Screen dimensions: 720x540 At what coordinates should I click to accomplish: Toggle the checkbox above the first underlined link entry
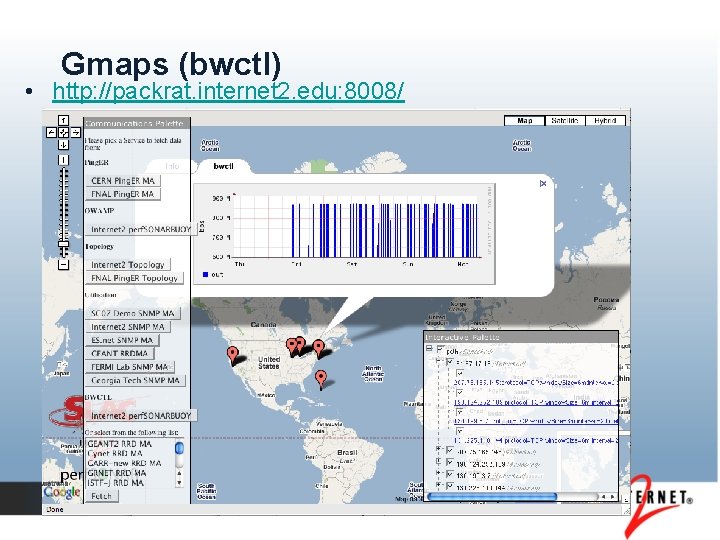tap(460, 393)
